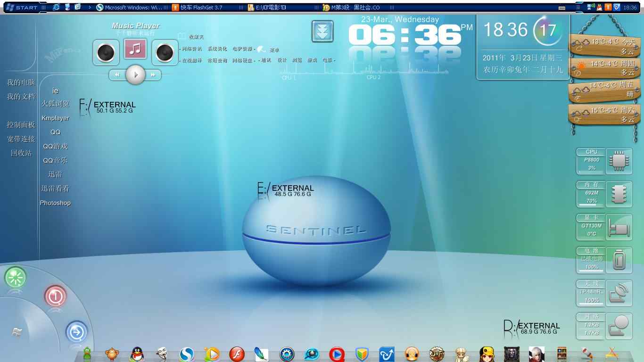Launch 迅雷看看 from the shortcut list
Image resolution: width=644 pixels, height=362 pixels.
coord(55,189)
